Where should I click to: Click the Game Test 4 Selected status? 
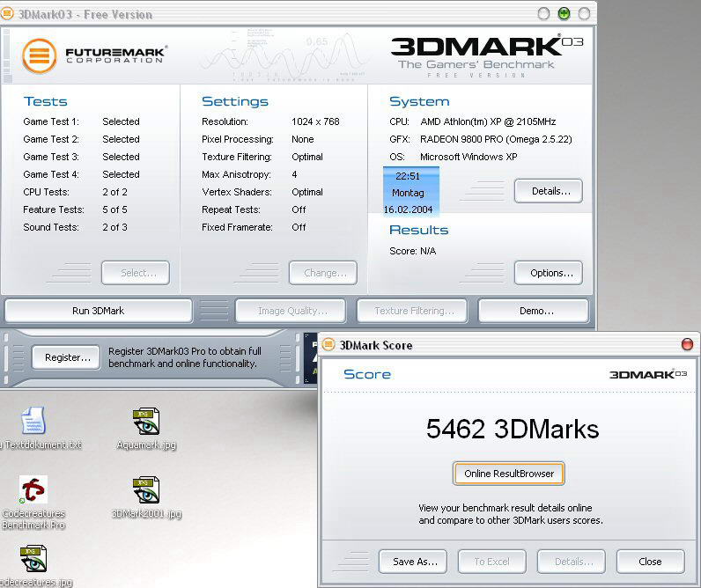pyautogui.click(x=122, y=174)
